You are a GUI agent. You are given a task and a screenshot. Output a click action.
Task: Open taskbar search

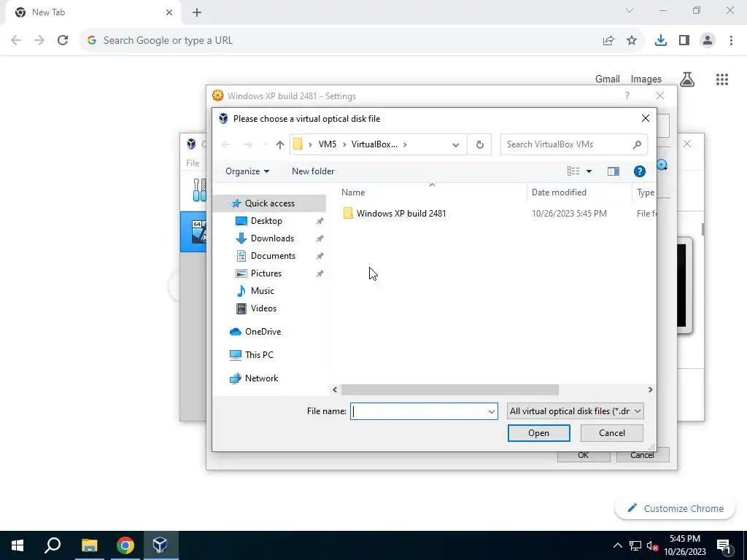pyautogui.click(x=53, y=545)
